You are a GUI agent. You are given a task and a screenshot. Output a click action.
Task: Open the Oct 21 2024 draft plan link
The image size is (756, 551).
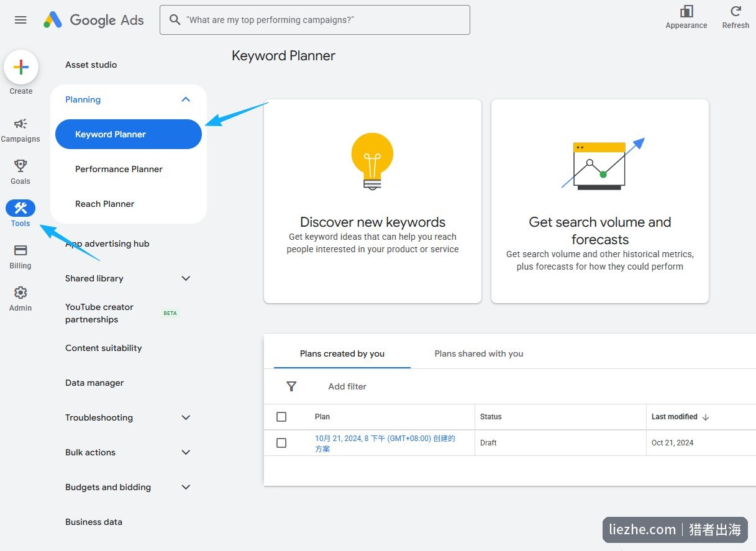tap(385, 444)
